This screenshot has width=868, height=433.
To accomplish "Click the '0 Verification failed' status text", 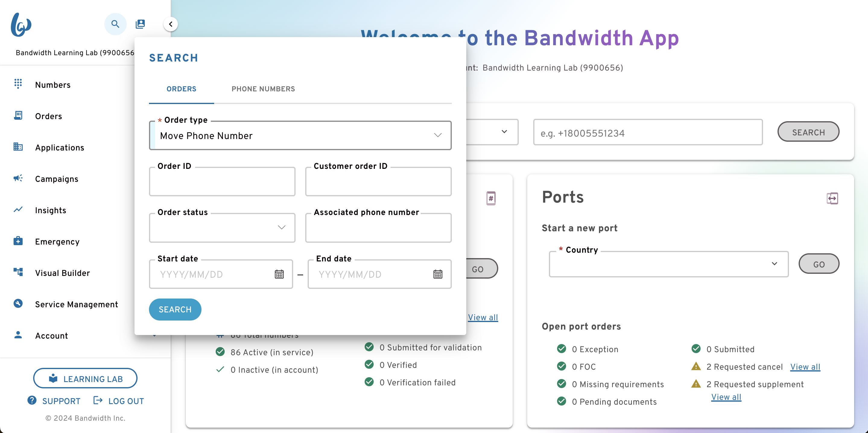I will click(417, 382).
